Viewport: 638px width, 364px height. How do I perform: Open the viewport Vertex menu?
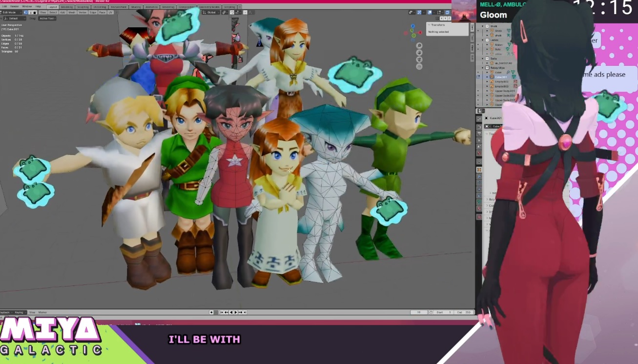pyautogui.click(x=82, y=13)
